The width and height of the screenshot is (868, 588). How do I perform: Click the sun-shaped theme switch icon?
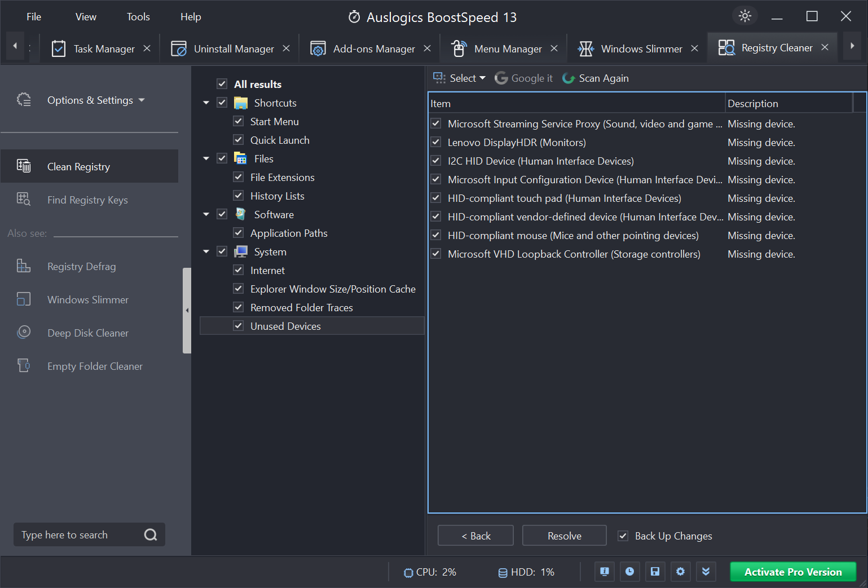(745, 16)
